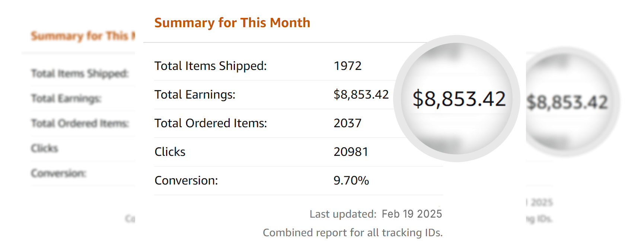The image size is (644, 250).
Task: Click the 1972 items shipped value
Action: 348,66
